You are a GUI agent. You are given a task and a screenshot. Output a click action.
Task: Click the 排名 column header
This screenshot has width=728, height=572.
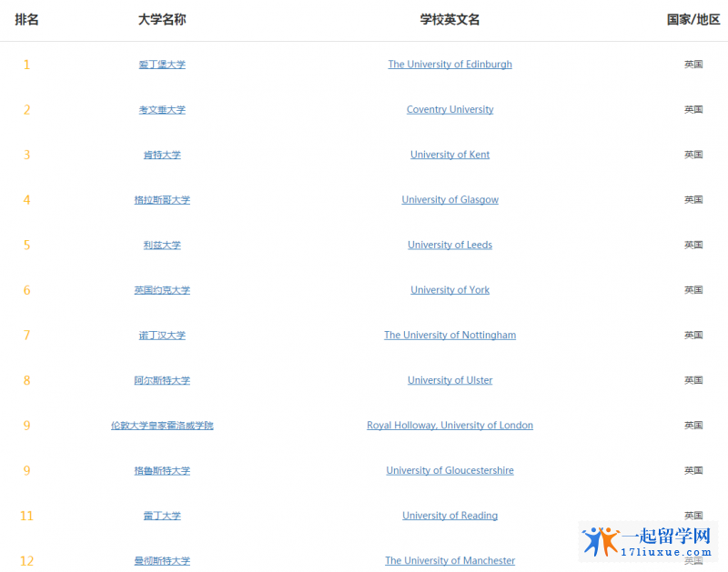click(26, 19)
